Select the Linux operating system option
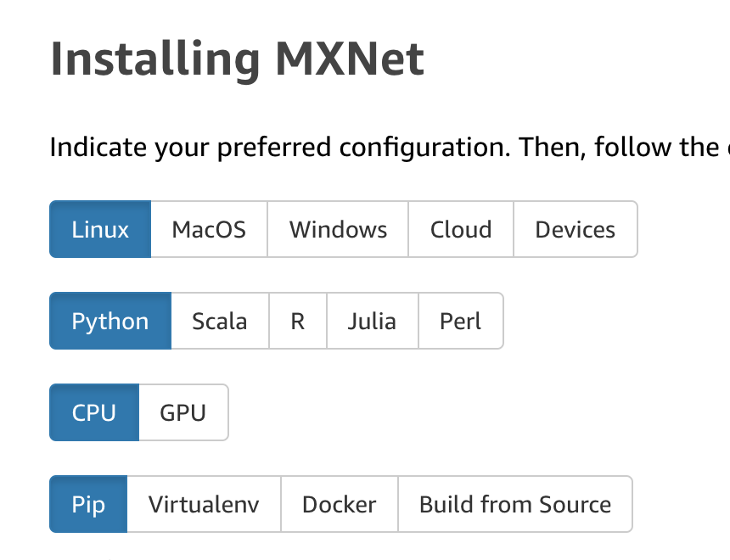This screenshot has height=560, width=730. click(x=99, y=229)
